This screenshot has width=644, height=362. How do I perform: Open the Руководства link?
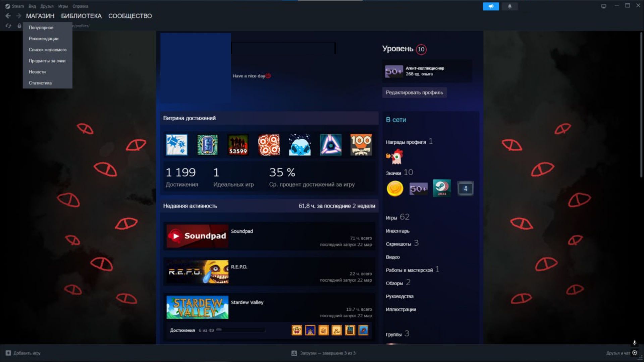[x=399, y=296]
